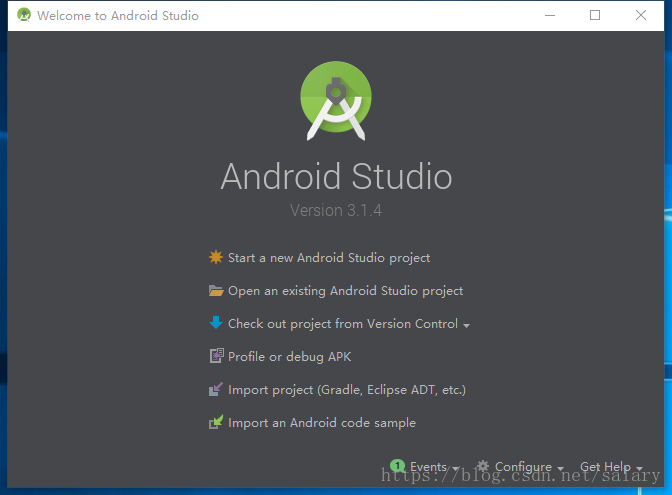Click the Android Studio heading text
This screenshot has height=495, width=672.
[336, 176]
